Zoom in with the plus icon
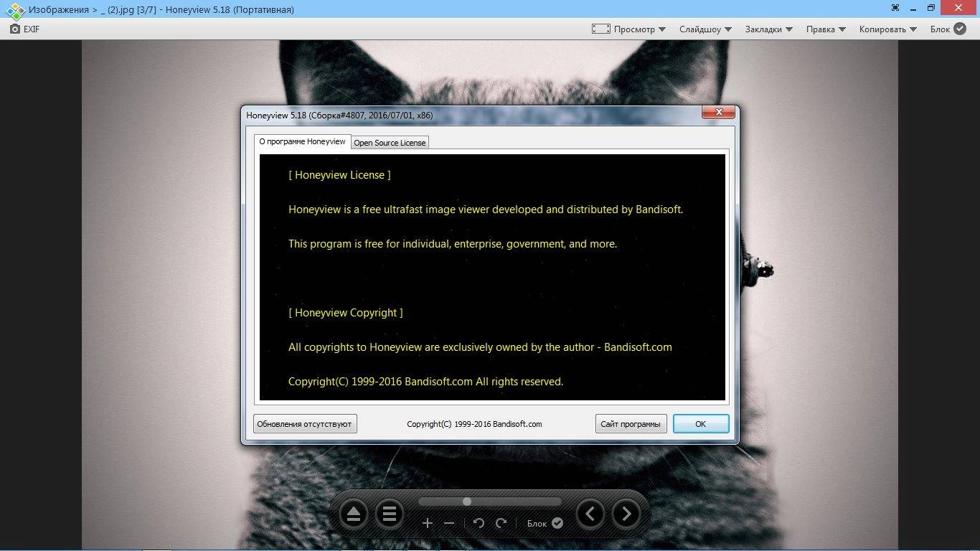The height and width of the screenshot is (551, 980). (x=428, y=523)
